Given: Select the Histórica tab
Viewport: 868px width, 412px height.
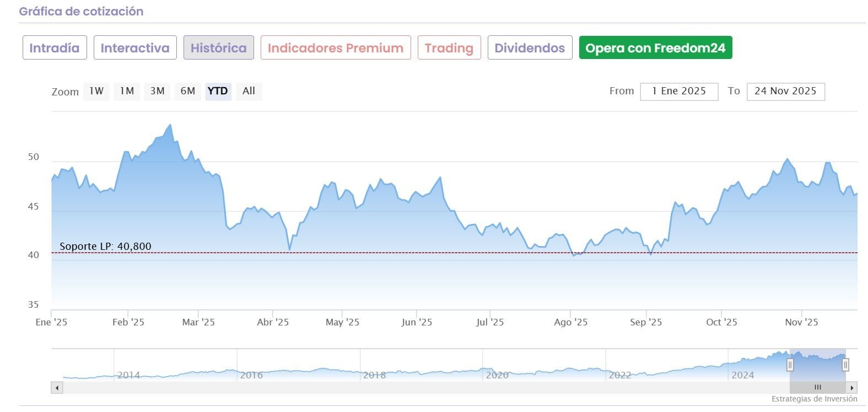Looking at the screenshot, I should [218, 48].
